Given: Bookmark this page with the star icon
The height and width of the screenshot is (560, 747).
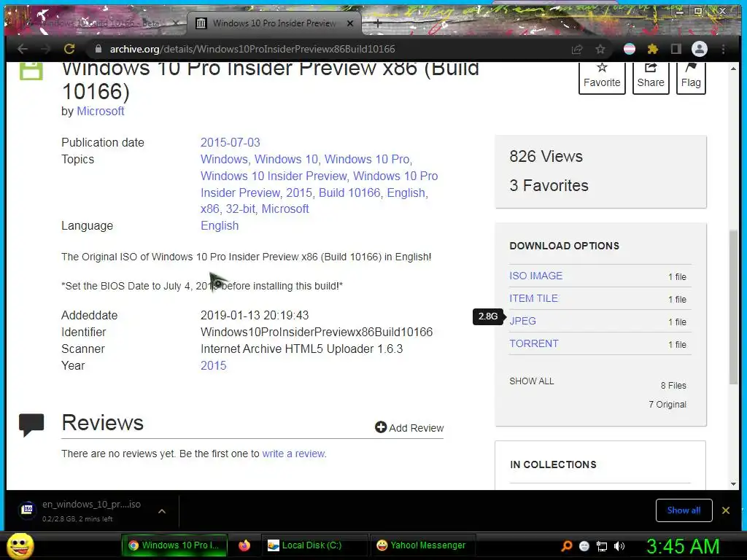Looking at the screenshot, I should tap(600, 49).
